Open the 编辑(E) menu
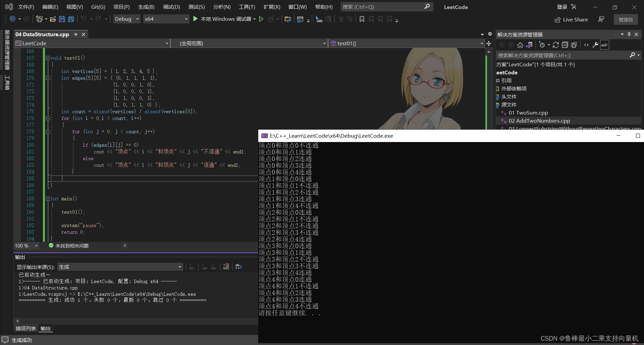This screenshot has width=644, height=345. coord(50,7)
